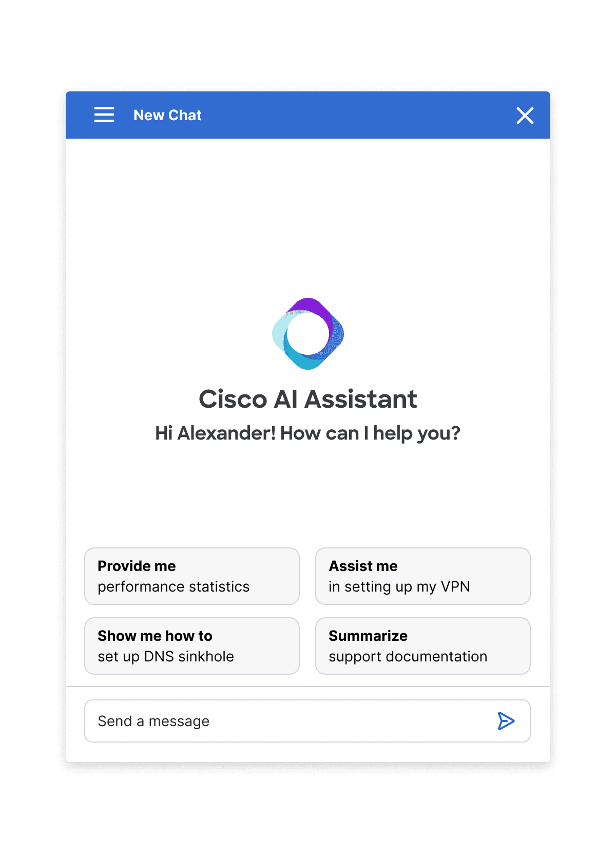Choose the Assist me VPN setup suggestion

pos(423,576)
